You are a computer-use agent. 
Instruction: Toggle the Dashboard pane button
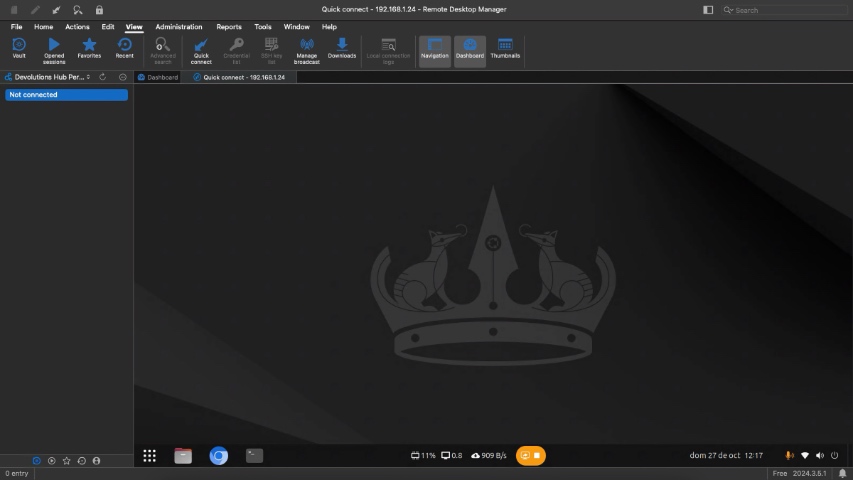tap(470, 51)
